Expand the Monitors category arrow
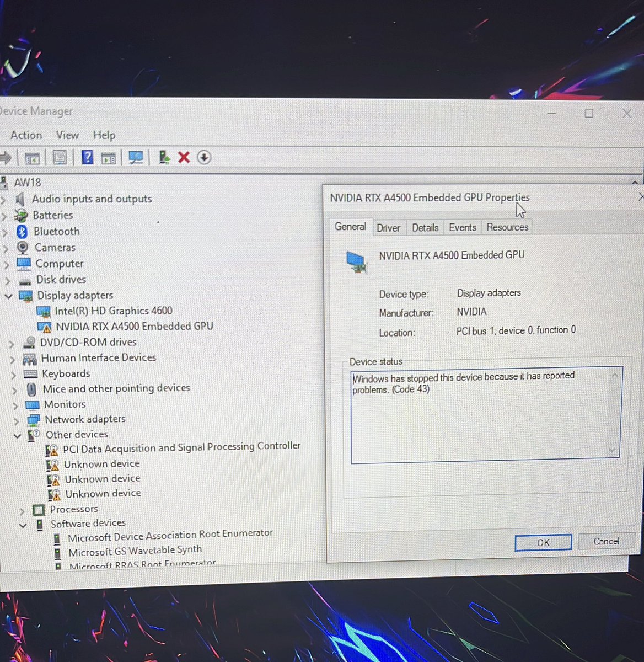 [x=15, y=405]
